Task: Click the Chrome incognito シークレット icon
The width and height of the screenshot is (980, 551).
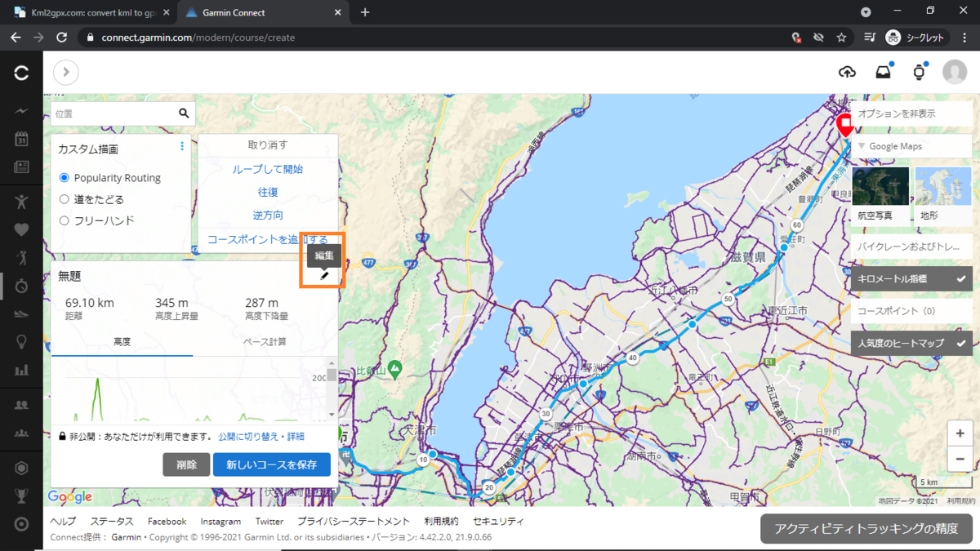Action: (916, 38)
